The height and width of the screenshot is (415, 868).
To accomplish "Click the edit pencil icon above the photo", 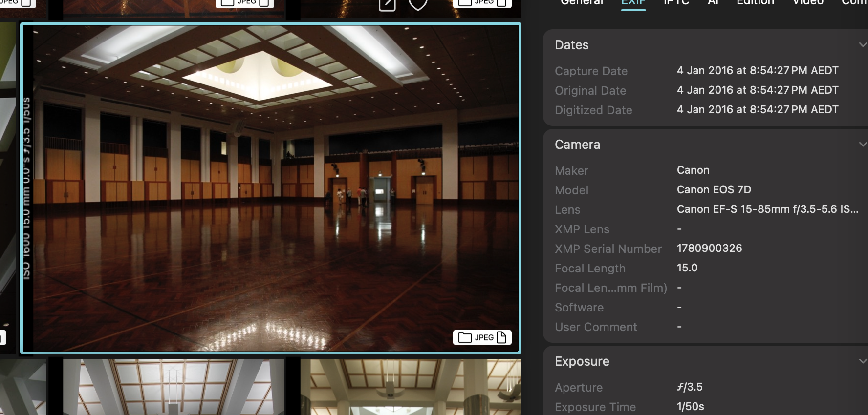I will 387,5.
